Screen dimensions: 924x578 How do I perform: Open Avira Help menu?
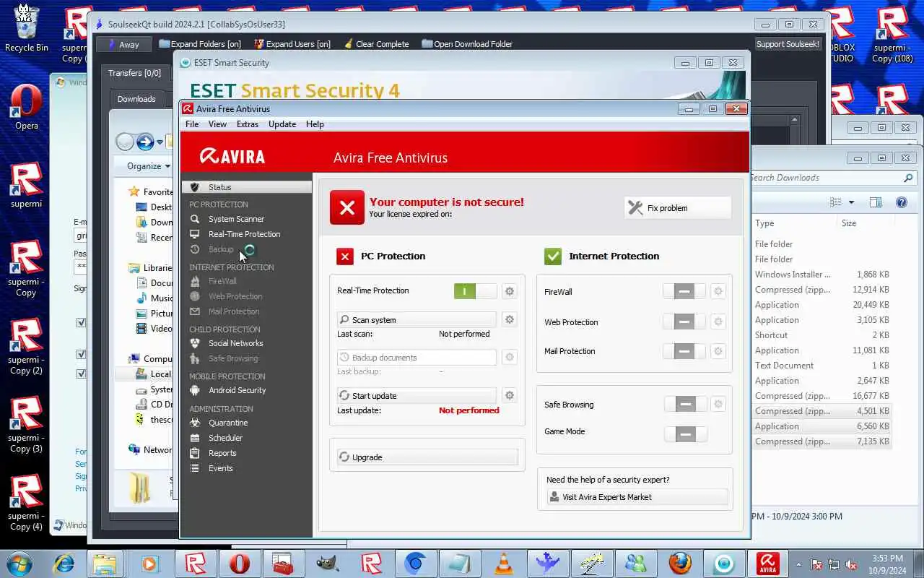315,124
